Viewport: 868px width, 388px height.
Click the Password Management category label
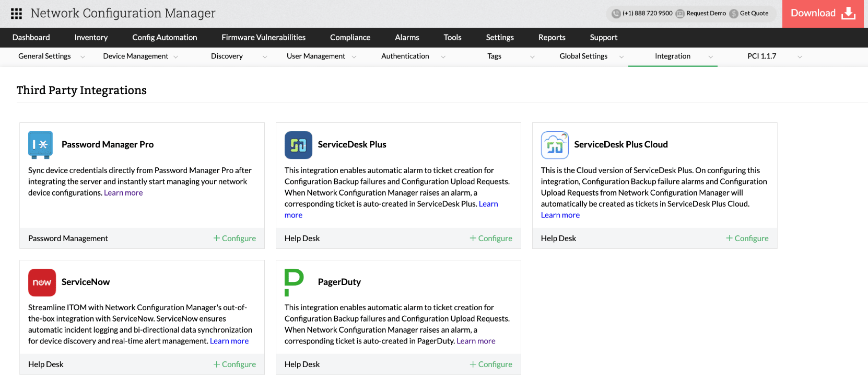tap(68, 238)
